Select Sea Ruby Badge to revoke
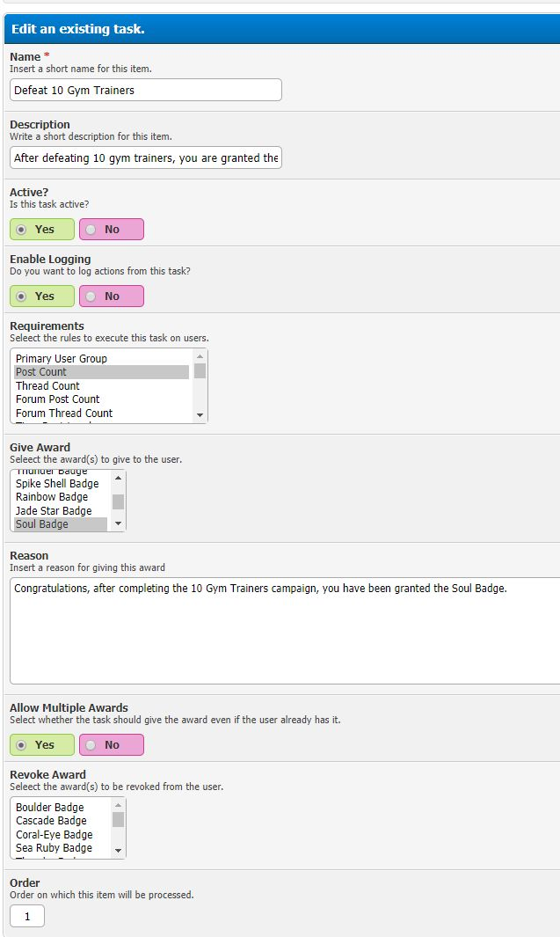 click(x=54, y=848)
